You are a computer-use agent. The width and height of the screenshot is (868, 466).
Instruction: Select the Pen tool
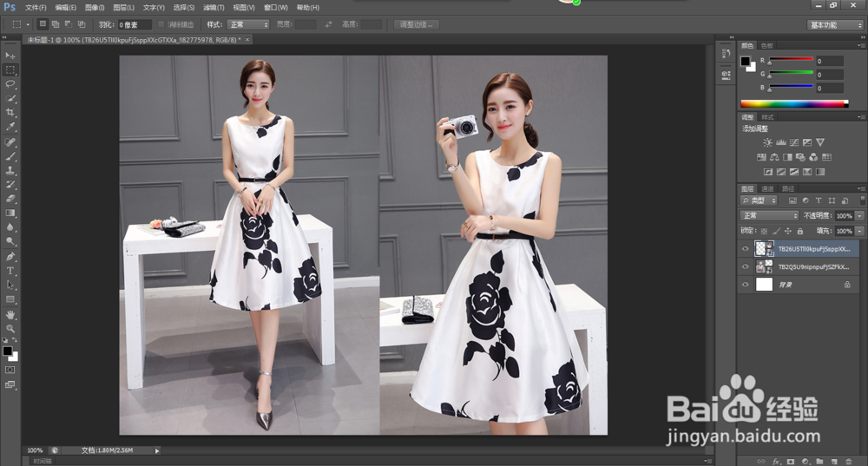pos(10,257)
